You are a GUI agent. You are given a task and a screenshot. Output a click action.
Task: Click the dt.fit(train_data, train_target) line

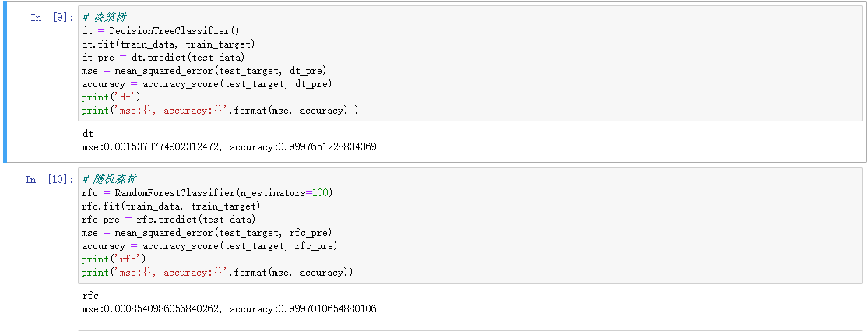(167, 44)
